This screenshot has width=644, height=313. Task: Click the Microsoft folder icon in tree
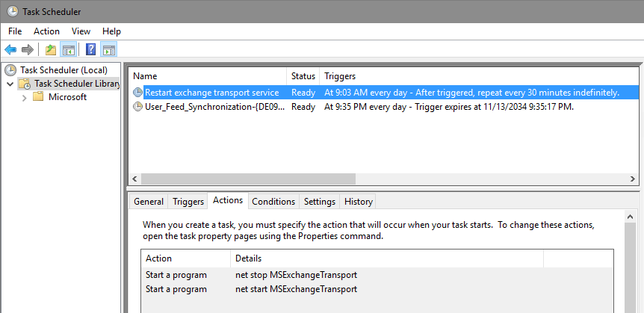(38, 97)
